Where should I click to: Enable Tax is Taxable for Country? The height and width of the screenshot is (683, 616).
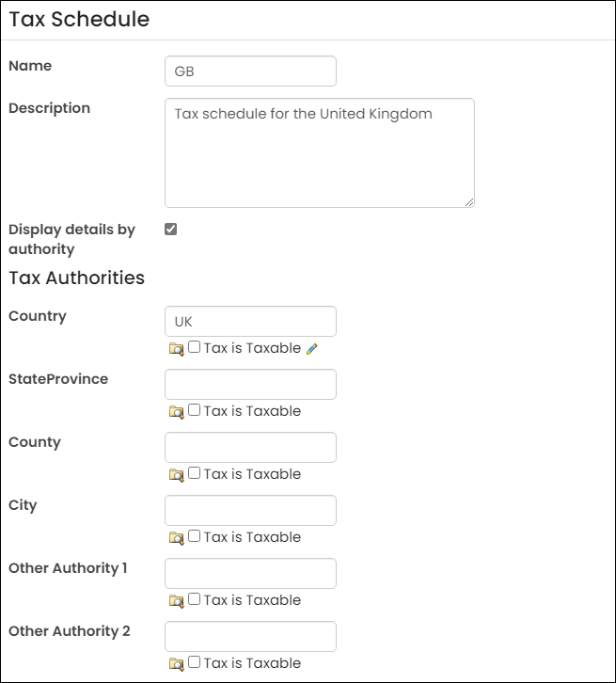[194, 347]
